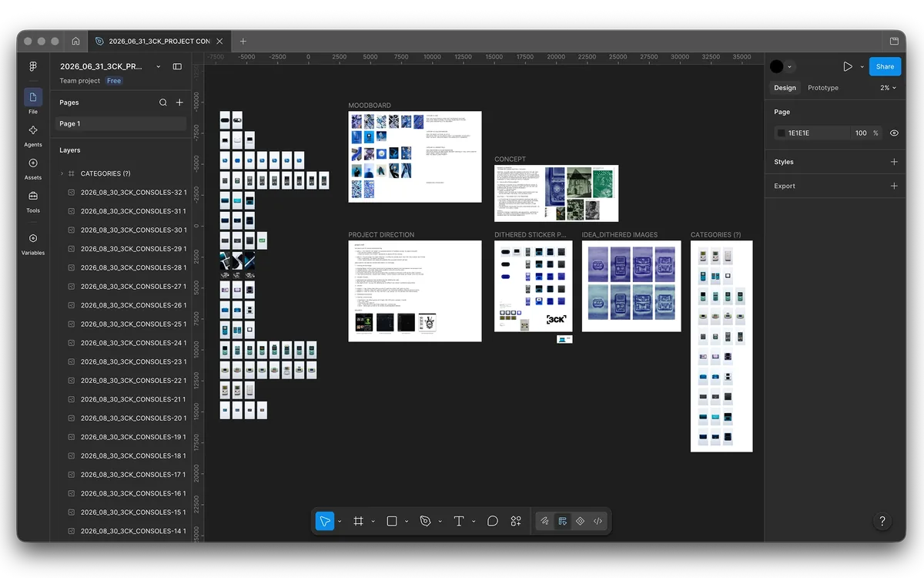The width and height of the screenshot is (924, 578).
Task: Select the IDEA_DITHERED IMAGES frame
Action: click(x=631, y=286)
